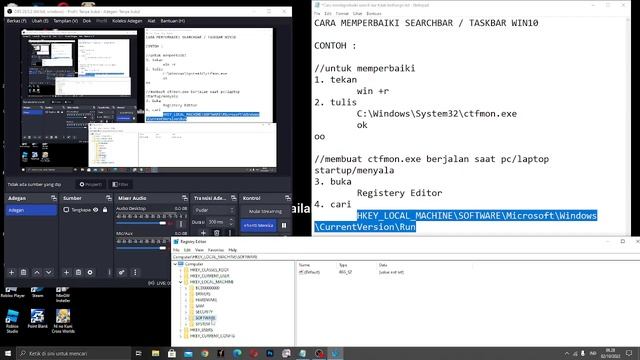Viewport: 640px width, 360px height.
Task: Add a transition with the plus icon
Action: pyautogui.click(x=203, y=233)
